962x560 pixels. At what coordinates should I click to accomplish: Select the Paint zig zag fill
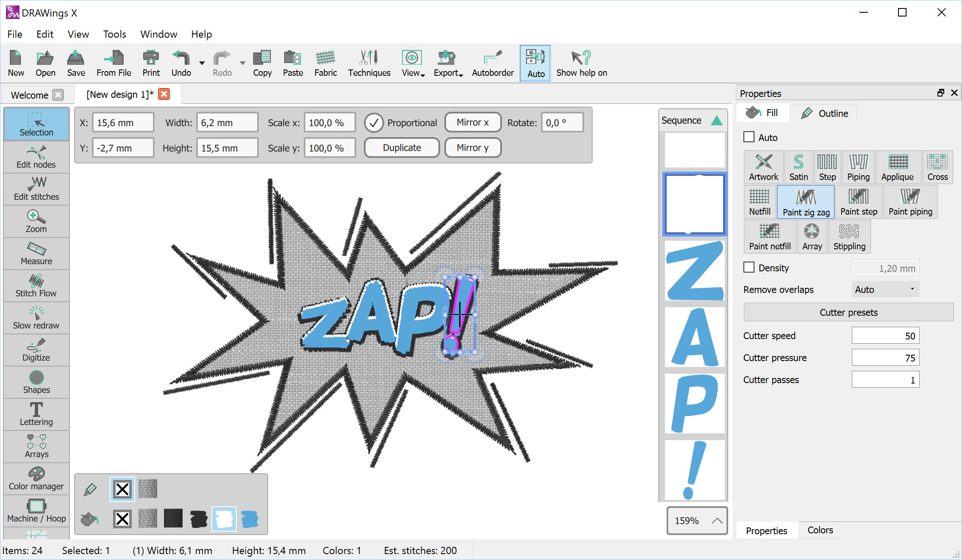[806, 202]
